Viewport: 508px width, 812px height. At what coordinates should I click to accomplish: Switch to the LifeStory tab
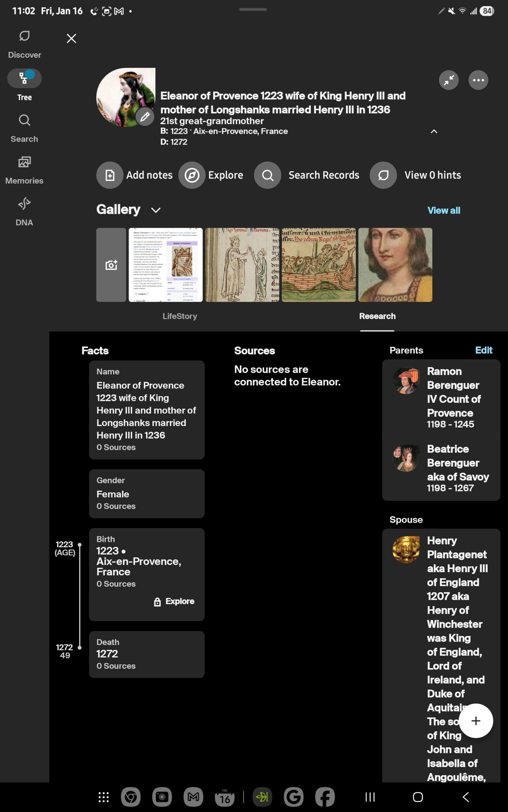pyautogui.click(x=180, y=316)
